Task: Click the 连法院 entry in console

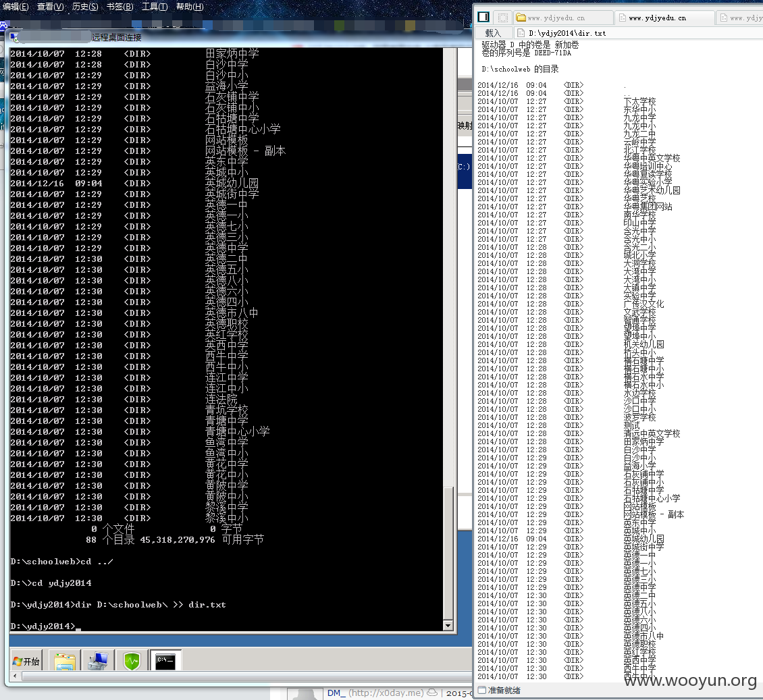Action: [221, 400]
